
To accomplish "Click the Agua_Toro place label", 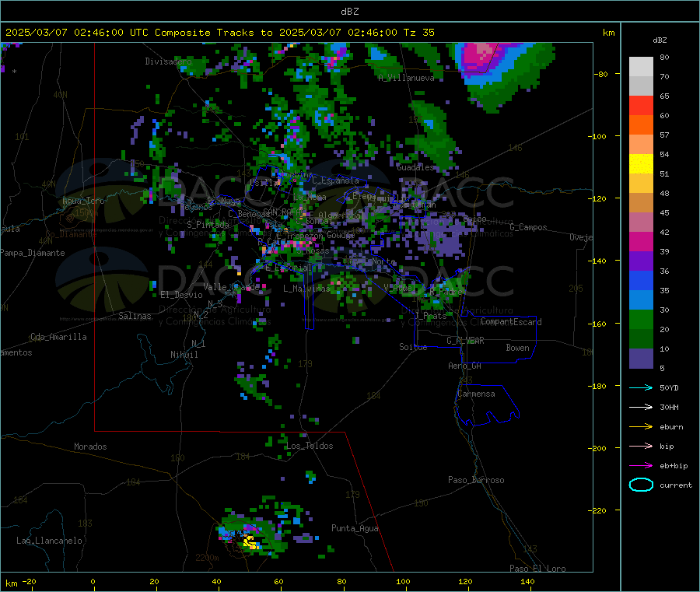I will pyautogui.click(x=83, y=201).
